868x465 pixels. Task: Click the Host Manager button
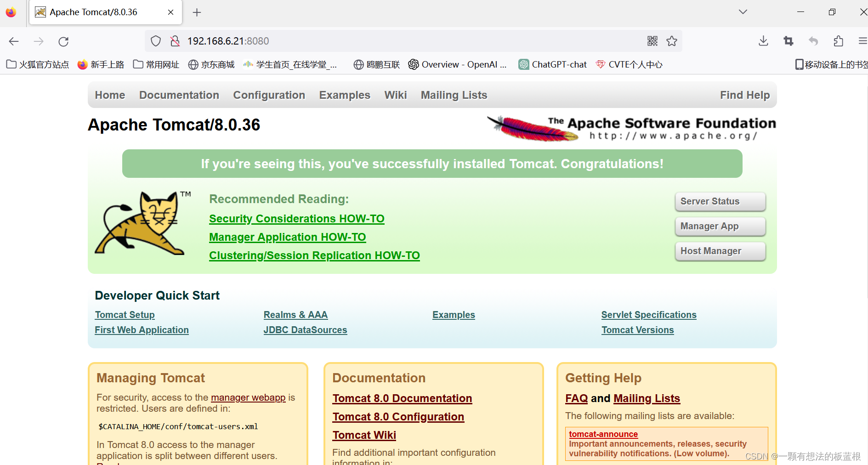(x=720, y=251)
